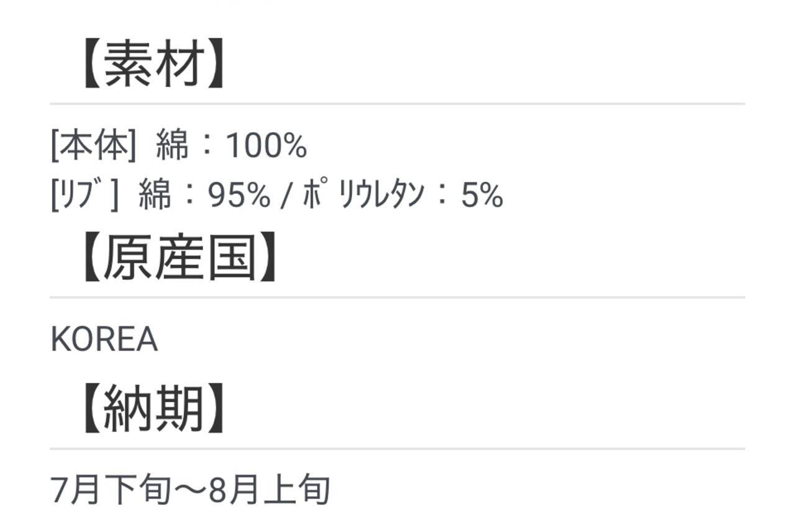Viewport: 795px width, 532px height.
Task: Click the [リブ] label text
Action: click(84, 196)
